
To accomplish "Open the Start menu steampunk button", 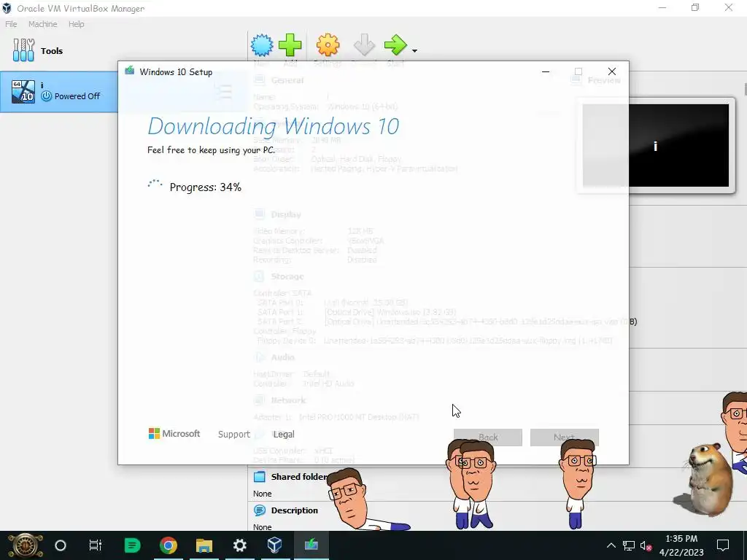I will click(26, 545).
